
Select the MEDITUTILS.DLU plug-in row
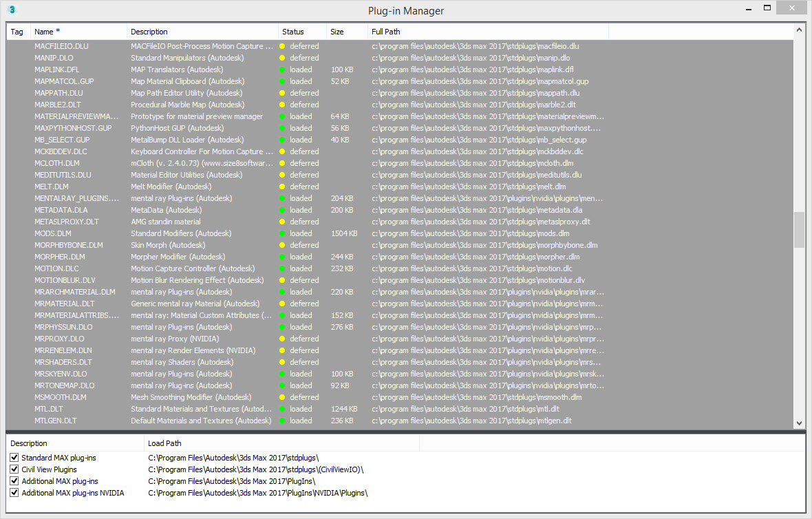pyautogui.click(x=399, y=175)
